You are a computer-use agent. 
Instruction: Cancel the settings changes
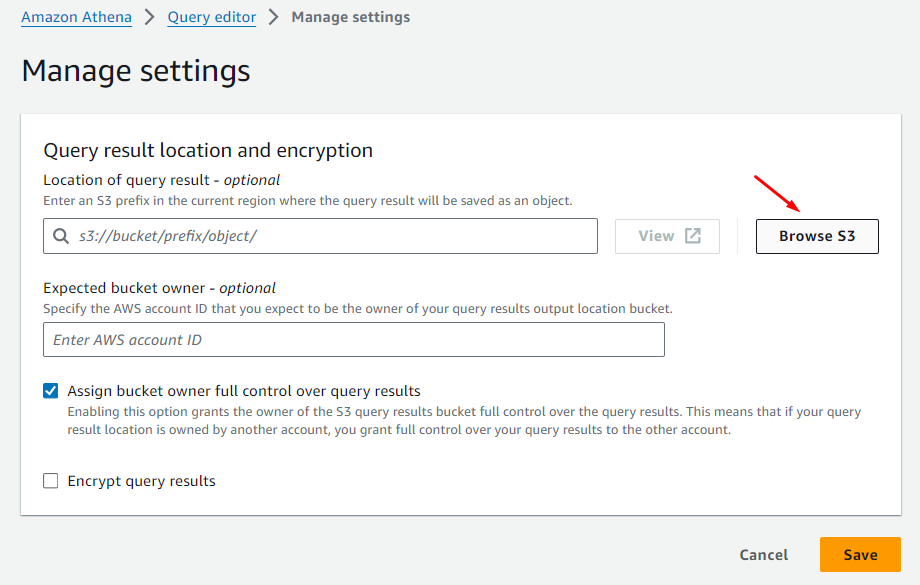coord(763,555)
